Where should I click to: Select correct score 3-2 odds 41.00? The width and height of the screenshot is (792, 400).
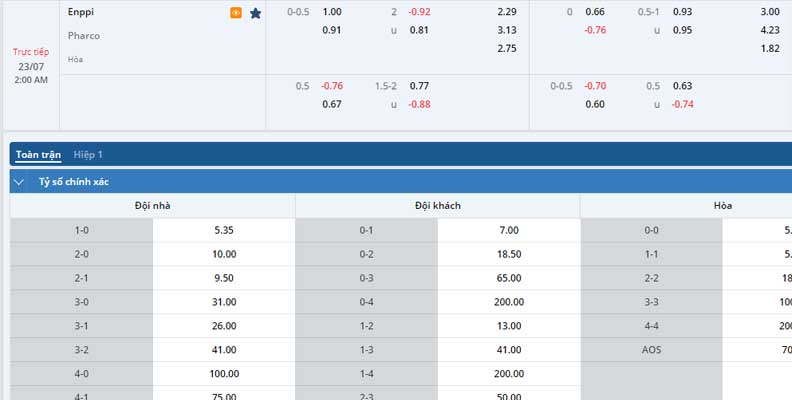[224, 349]
